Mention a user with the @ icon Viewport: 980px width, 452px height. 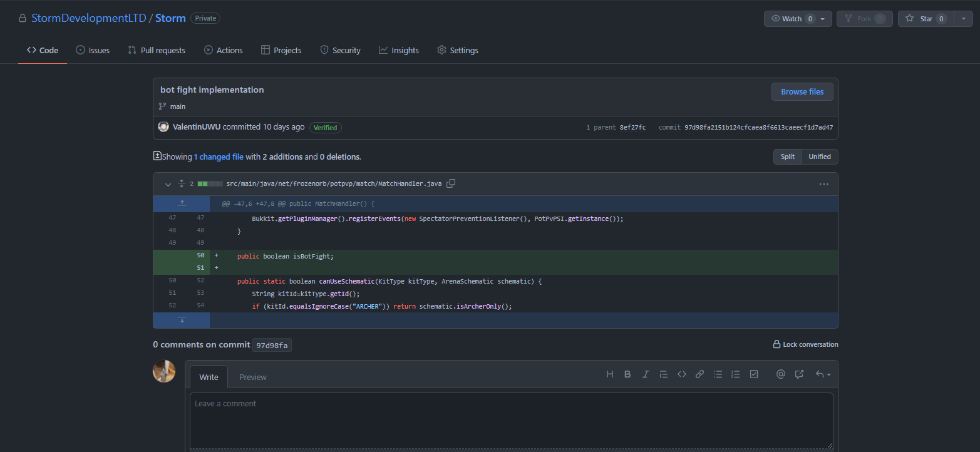[780, 374]
